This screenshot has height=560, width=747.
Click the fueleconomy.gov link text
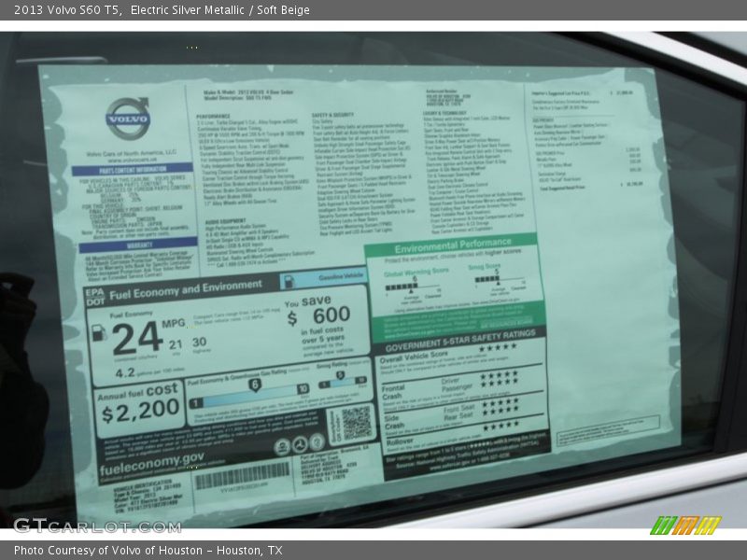click(x=152, y=463)
